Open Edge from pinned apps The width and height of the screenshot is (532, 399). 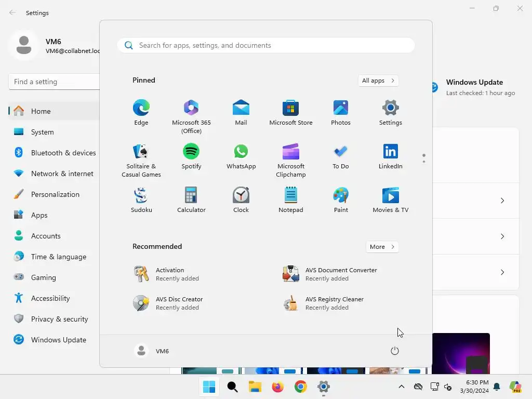pyautogui.click(x=141, y=112)
